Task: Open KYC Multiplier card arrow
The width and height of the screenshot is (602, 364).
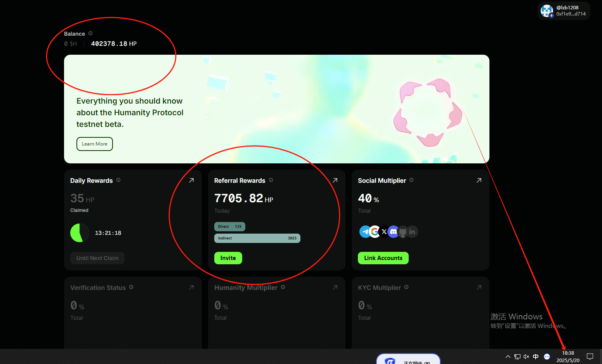Action: (479, 288)
